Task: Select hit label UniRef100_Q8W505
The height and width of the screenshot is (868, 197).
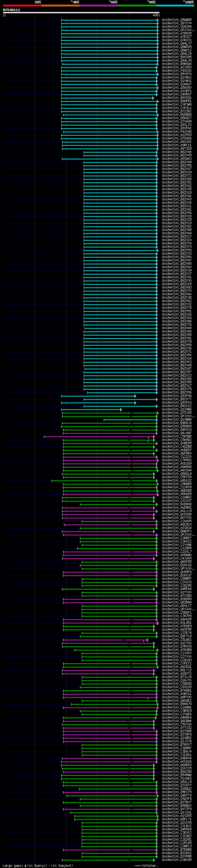Action: [x=177, y=47]
